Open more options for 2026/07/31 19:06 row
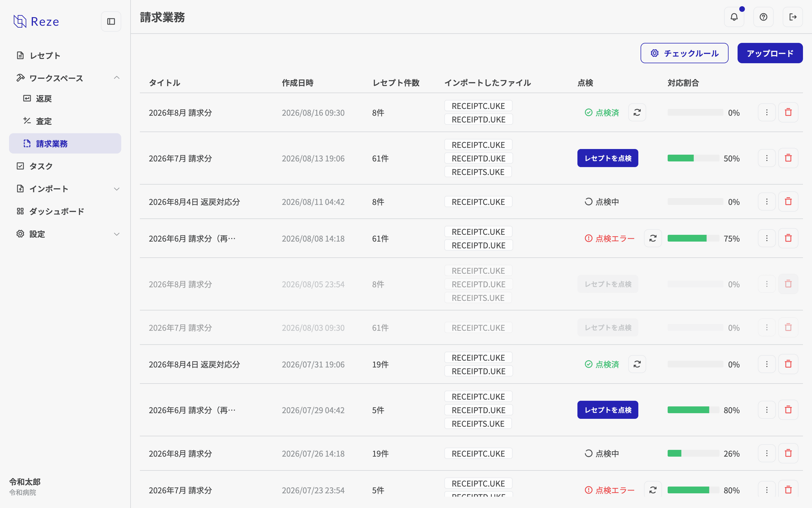This screenshot has width=812, height=508. pyautogui.click(x=767, y=364)
